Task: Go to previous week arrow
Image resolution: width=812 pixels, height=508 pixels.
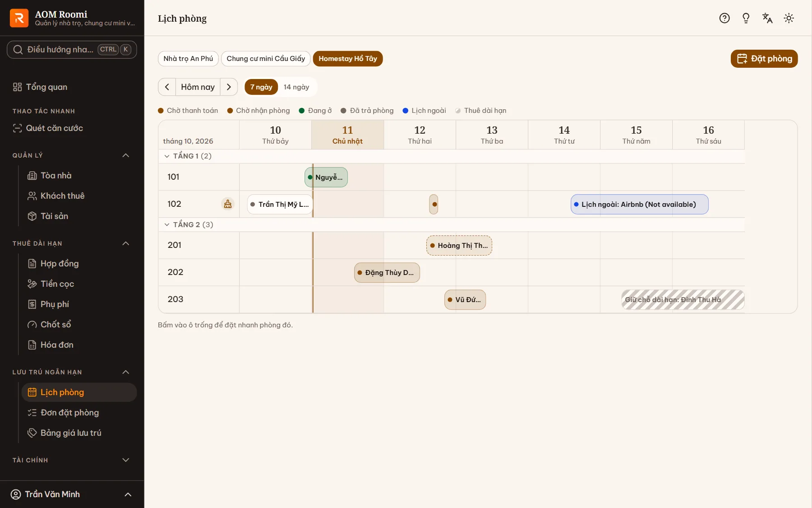Action: [x=167, y=87]
